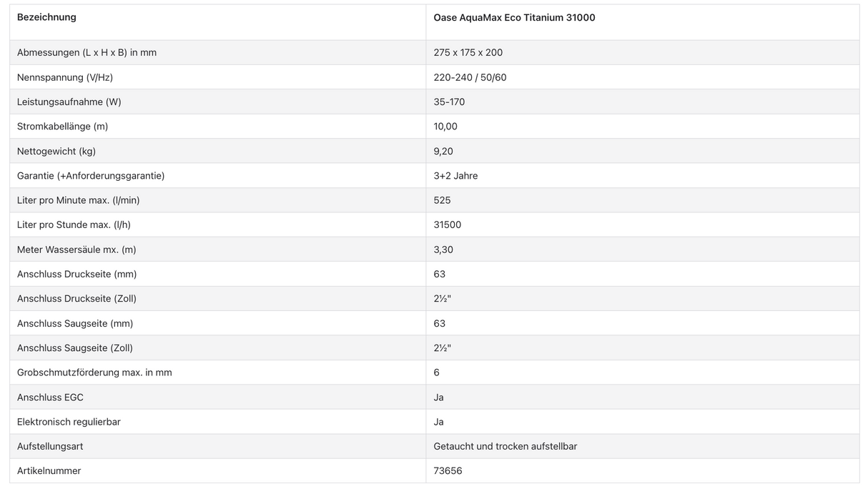
Task: Select the dimensions value 275 x 175 x 200
Action: 468,52
